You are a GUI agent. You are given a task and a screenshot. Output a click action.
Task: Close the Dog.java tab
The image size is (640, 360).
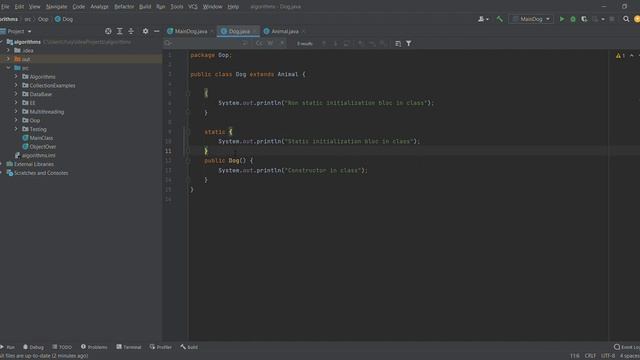255,31
